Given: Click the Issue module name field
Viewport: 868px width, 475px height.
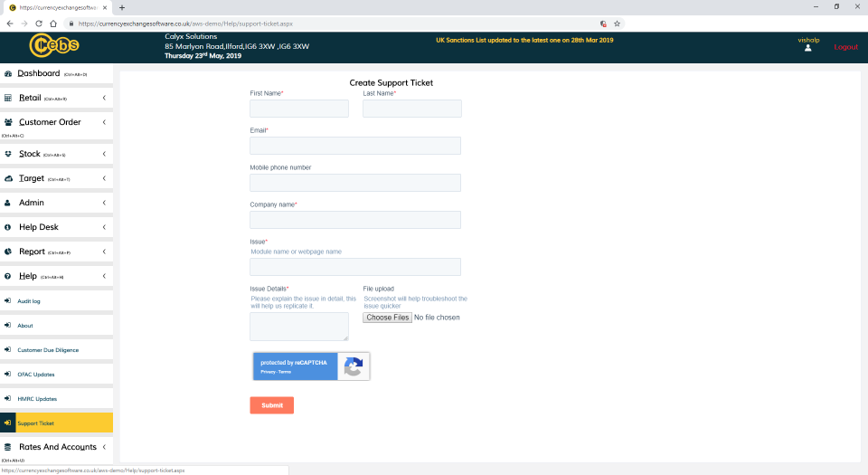Looking at the screenshot, I should pos(354,267).
